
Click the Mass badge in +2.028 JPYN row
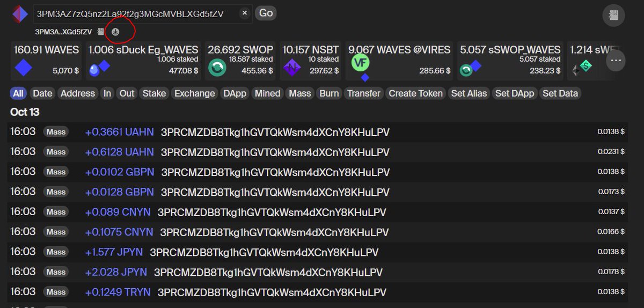(56, 273)
